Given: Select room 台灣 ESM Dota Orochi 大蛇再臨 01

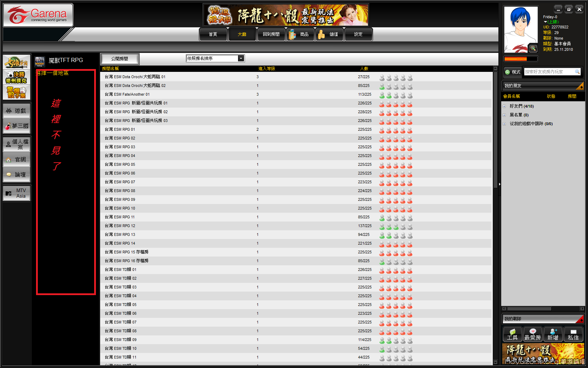Looking at the screenshot, I should pyautogui.click(x=296, y=77).
